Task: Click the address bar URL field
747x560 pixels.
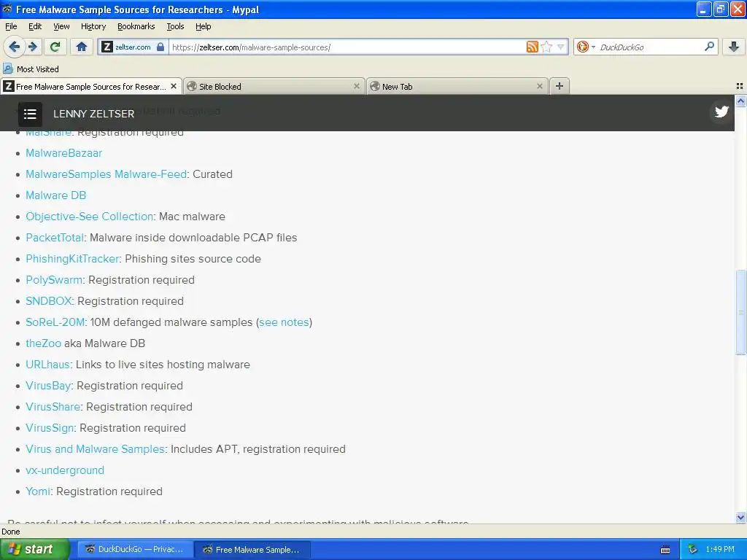Action: [x=347, y=47]
